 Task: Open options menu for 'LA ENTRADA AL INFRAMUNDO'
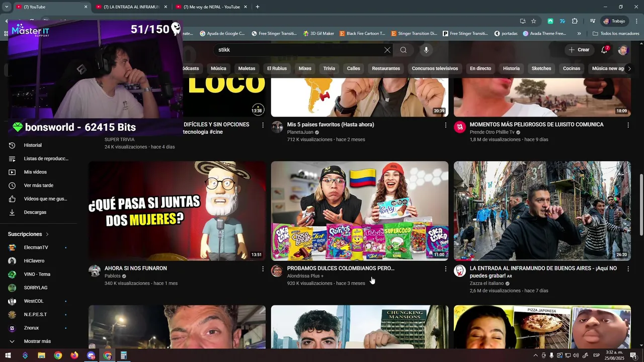(x=628, y=269)
